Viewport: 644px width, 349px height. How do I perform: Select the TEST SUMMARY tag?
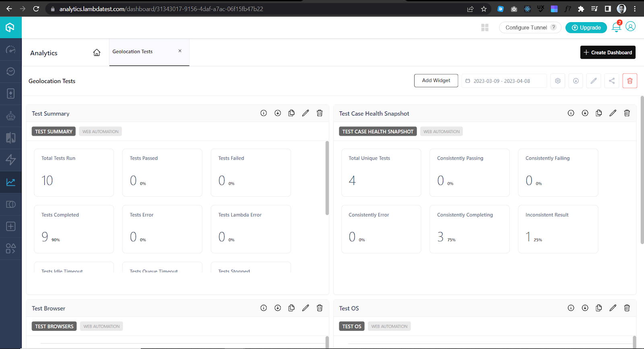point(54,131)
